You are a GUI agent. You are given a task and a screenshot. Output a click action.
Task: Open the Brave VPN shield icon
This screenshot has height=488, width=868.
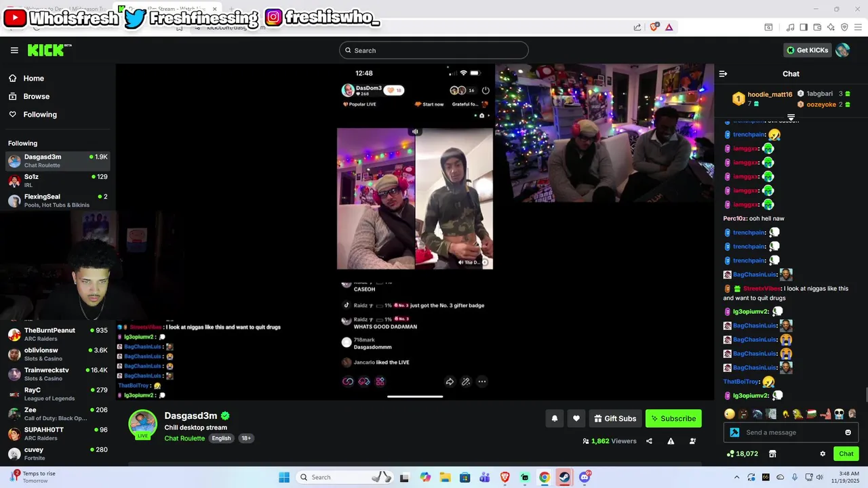click(x=844, y=27)
